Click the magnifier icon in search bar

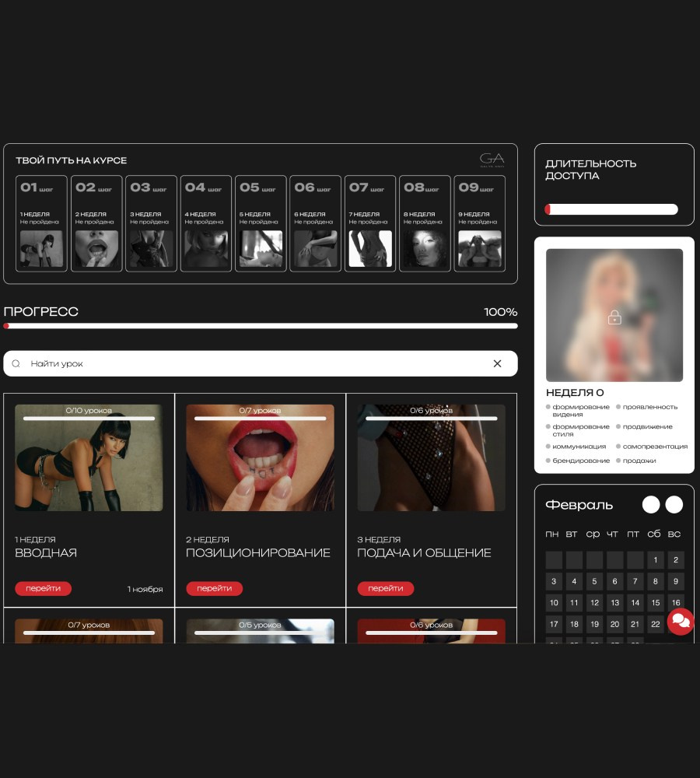pos(16,363)
